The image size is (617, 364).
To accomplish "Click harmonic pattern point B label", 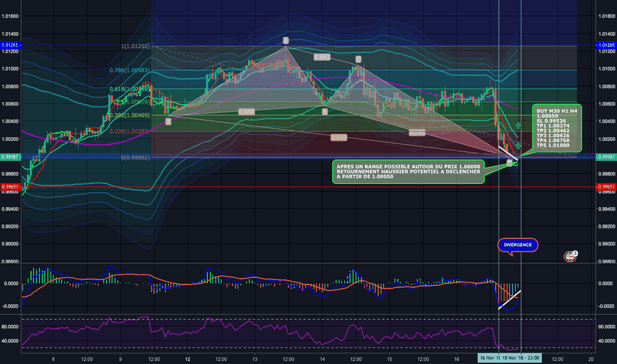I will click(324, 112).
